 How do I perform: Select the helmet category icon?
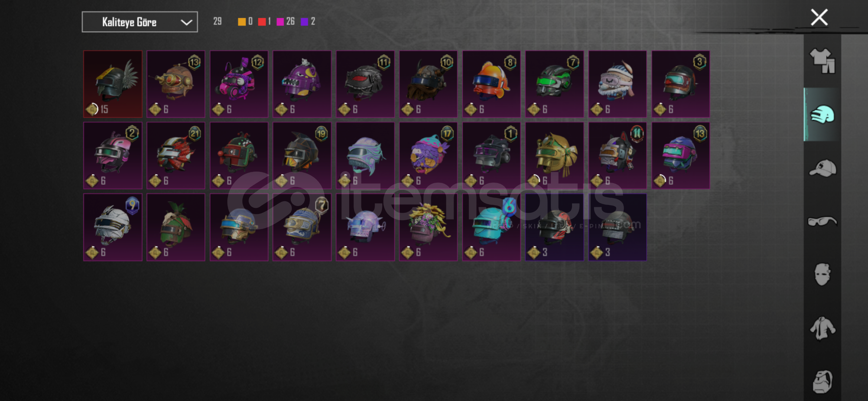[822, 114]
